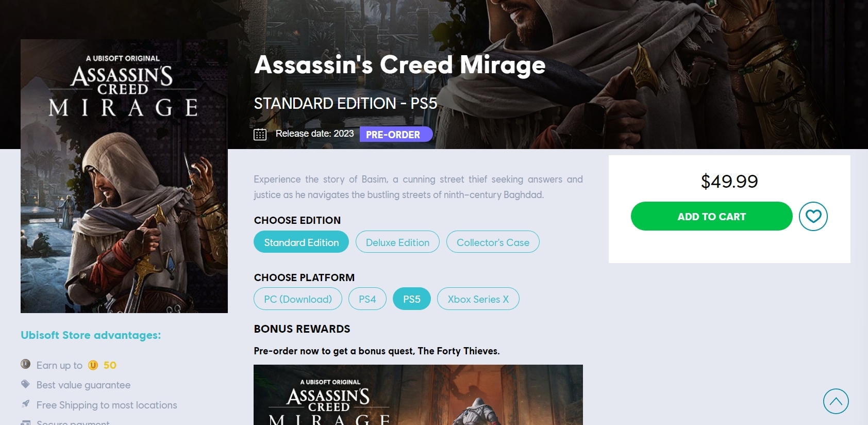This screenshot has height=425, width=868.
Task: Open the bonus rewards Forty Thieves image
Action: [x=418, y=395]
